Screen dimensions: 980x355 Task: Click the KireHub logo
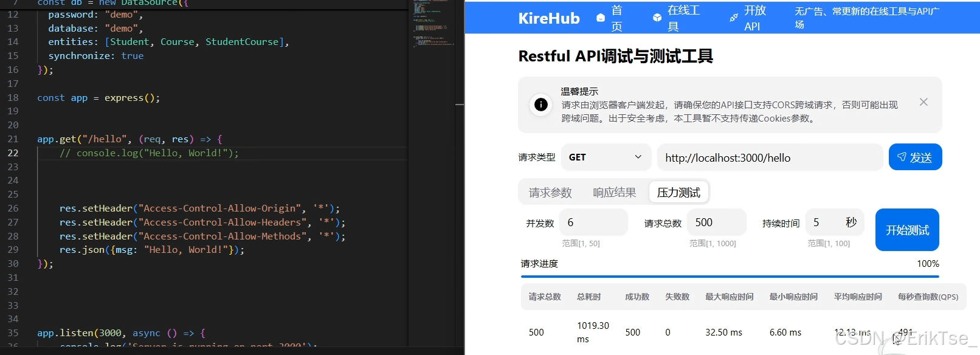[x=549, y=18]
